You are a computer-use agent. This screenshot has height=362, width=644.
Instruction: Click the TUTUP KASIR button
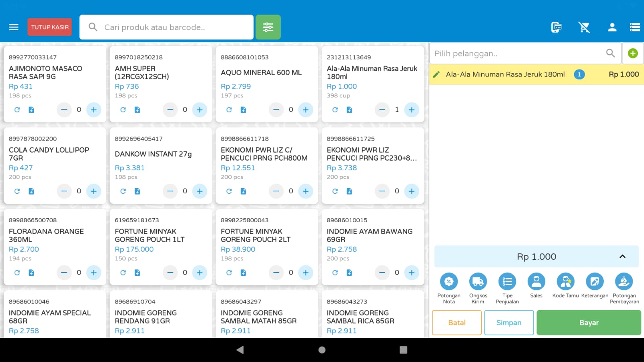coord(50,27)
